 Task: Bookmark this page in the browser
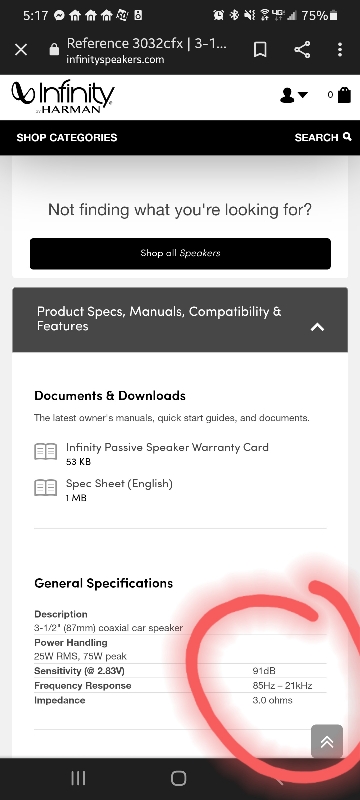pyautogui.click(x=260, y=49)
